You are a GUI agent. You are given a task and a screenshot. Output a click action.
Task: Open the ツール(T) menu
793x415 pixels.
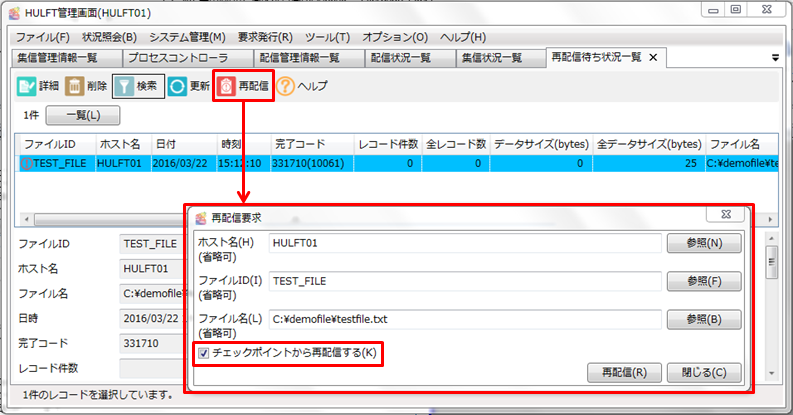(328, 37)
